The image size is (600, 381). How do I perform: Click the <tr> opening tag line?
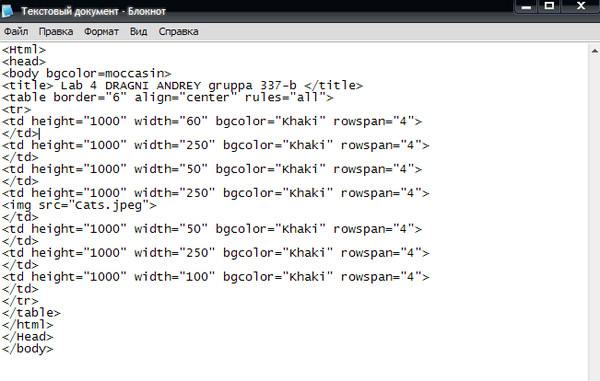16,109
